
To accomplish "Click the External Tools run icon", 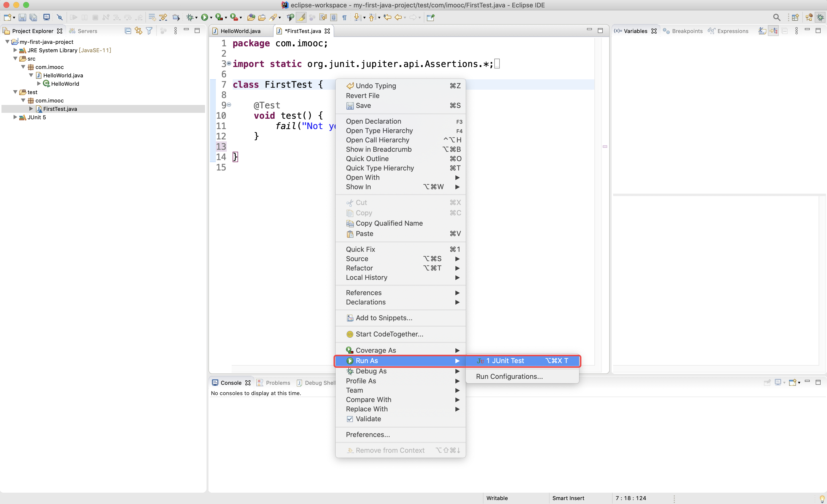I will [234, 17].
